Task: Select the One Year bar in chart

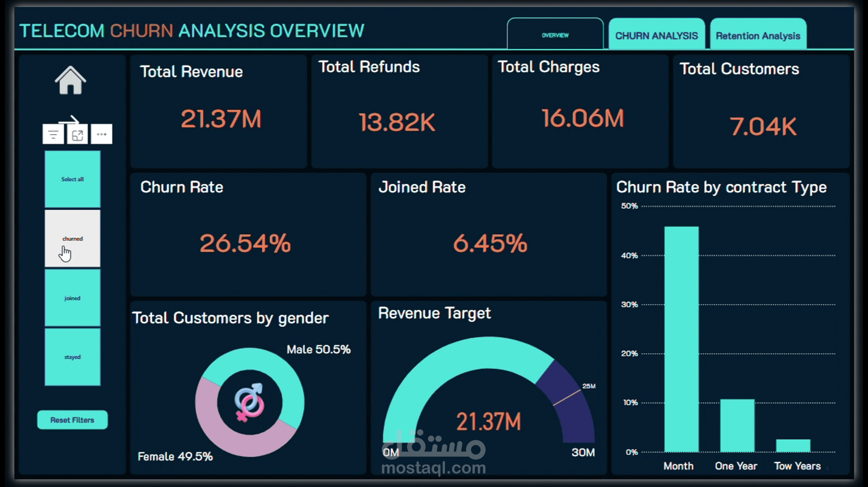Action: click(x=737, y=426)
